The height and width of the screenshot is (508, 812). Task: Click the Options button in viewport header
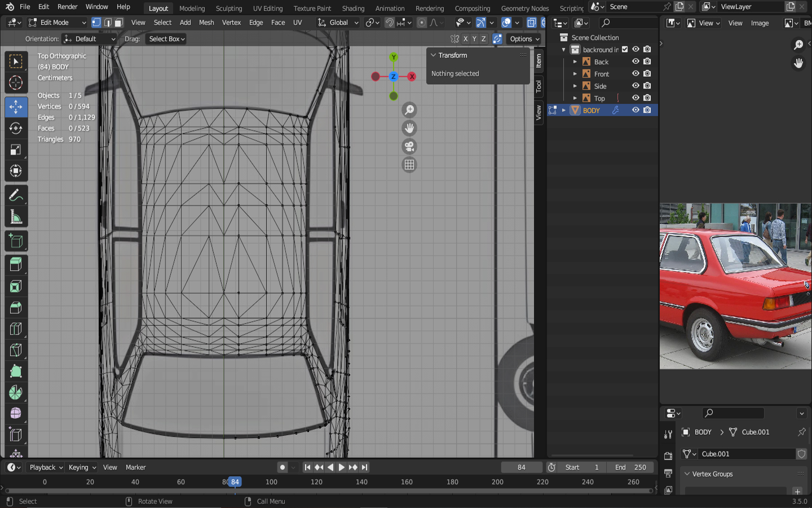524,39
